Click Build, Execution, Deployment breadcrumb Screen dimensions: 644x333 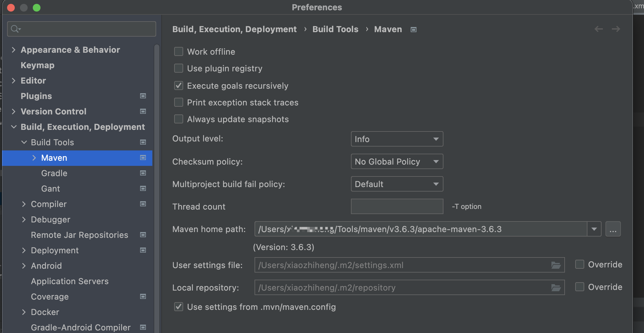point(234,29)
